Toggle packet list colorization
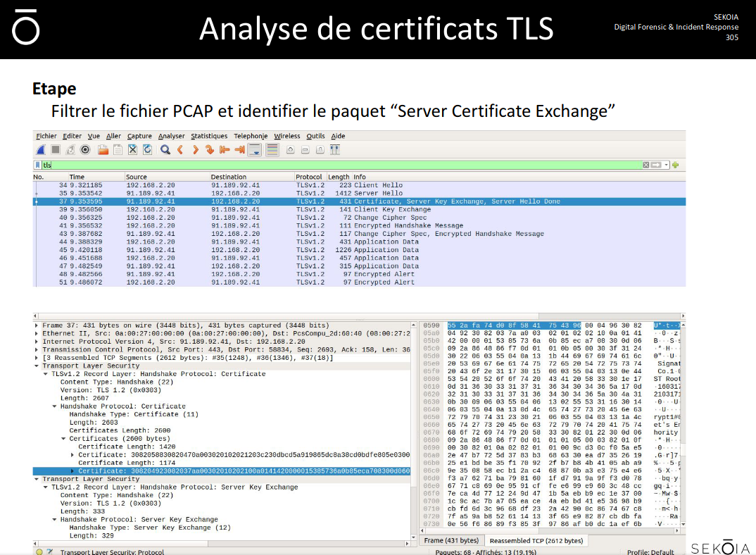 pos(272,149)
